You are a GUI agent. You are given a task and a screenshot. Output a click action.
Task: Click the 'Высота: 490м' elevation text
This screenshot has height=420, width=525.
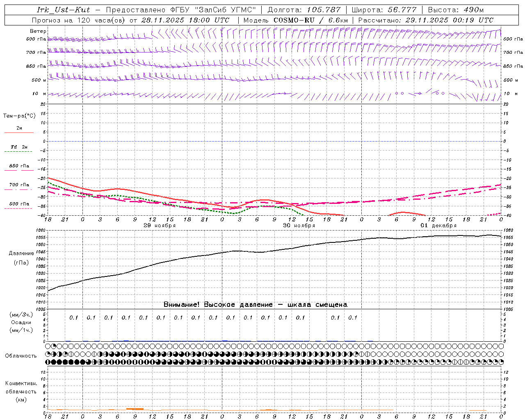tap(456, 10)
